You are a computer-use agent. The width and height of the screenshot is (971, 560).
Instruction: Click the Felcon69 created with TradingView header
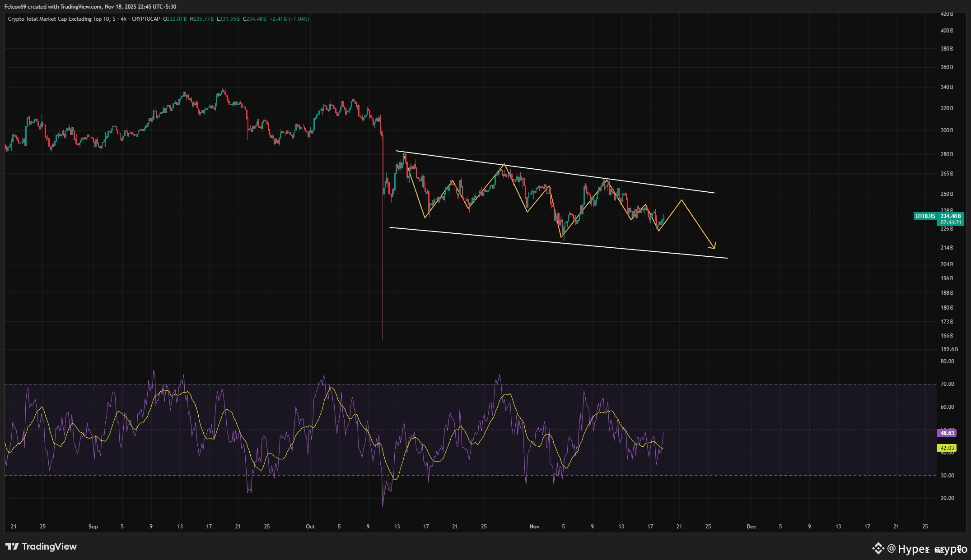pyautogui.click(x=90, y=7)
